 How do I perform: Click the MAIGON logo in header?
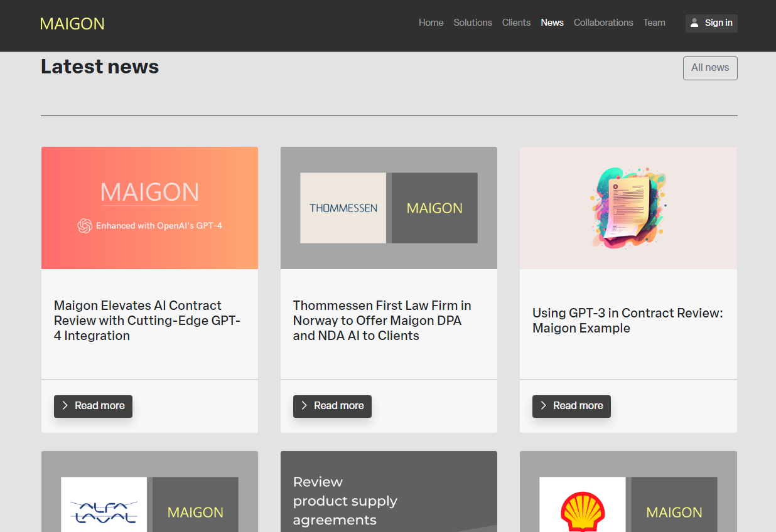tap(72, 24)
